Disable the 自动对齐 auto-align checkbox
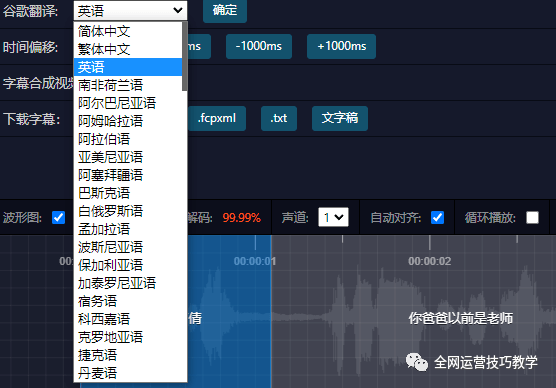This screenshot has width=556, height=388. click(438, 217)
